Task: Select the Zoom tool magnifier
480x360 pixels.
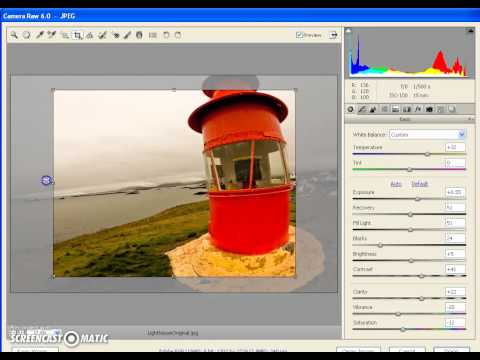Action: [14, 35]
